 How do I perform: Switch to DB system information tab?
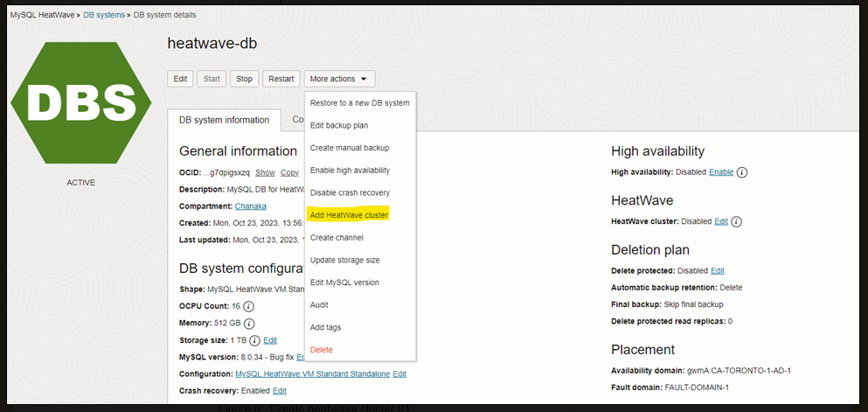tap(224, 120)
